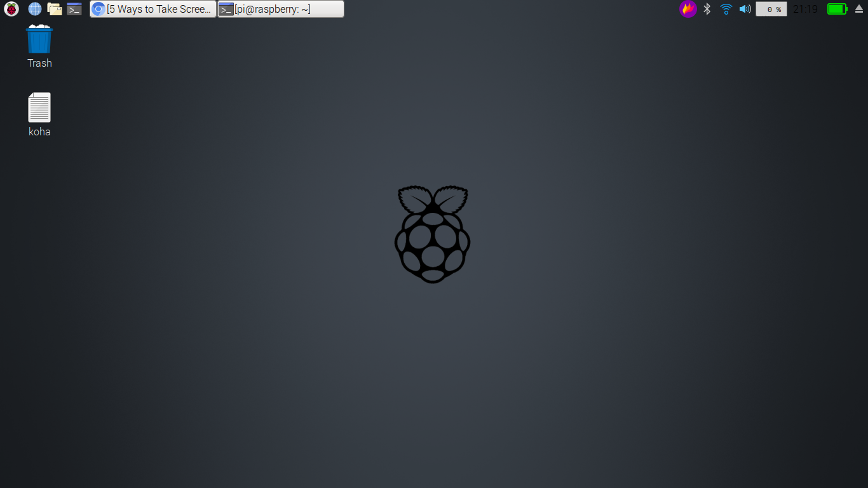Open the Raspberry Pi applications menu
The height and width of the screenshot is (488, 868).
10,9
